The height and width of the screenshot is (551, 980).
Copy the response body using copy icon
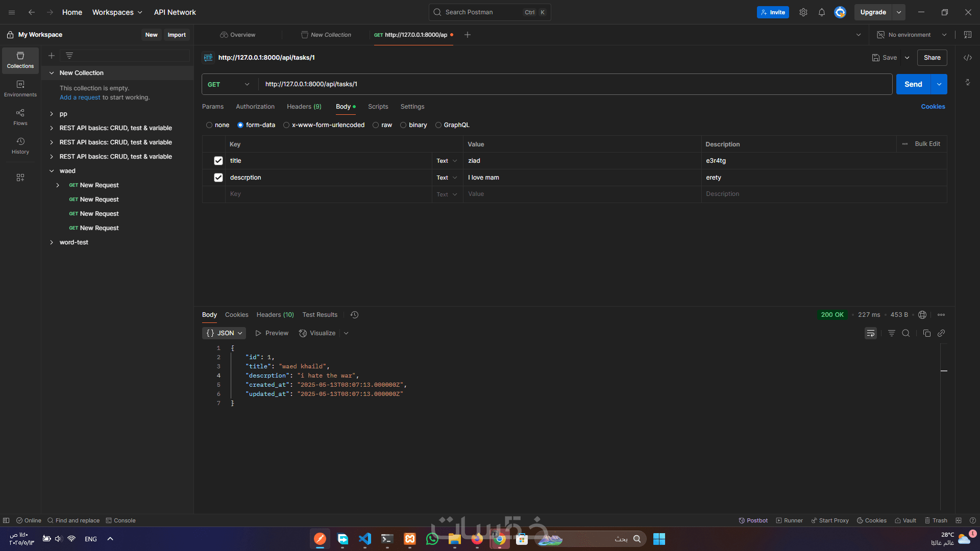coord(926,333)
